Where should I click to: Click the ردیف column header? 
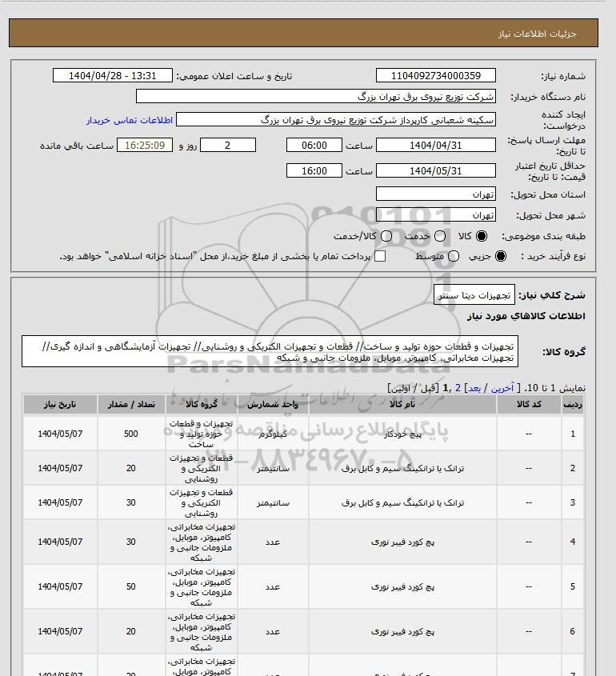(573, 404)
